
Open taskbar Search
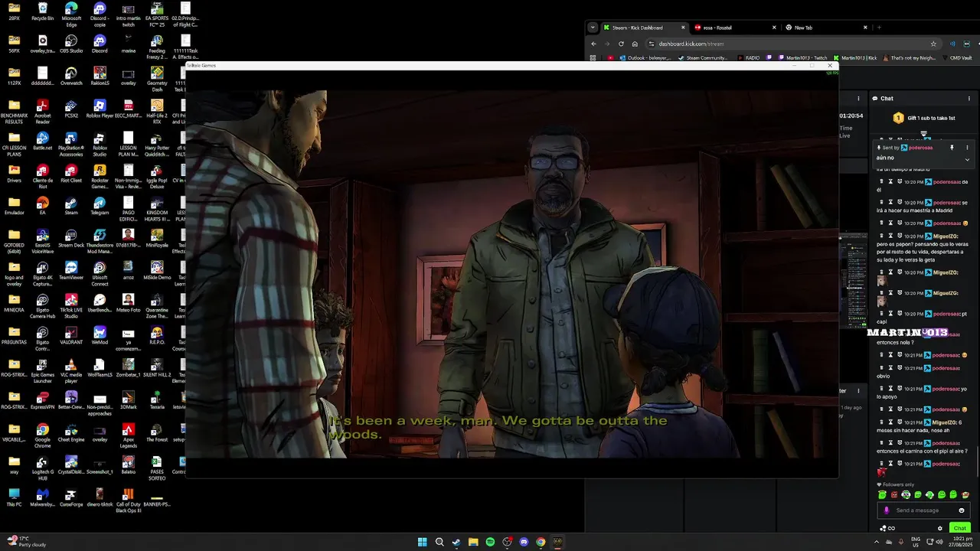(x=439, y=542)
